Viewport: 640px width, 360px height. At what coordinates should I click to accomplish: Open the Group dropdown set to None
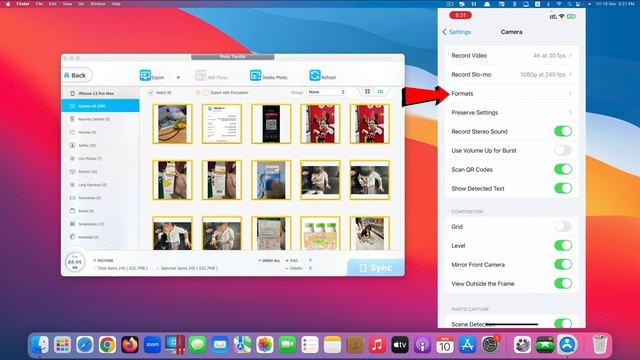coord(326,92)
